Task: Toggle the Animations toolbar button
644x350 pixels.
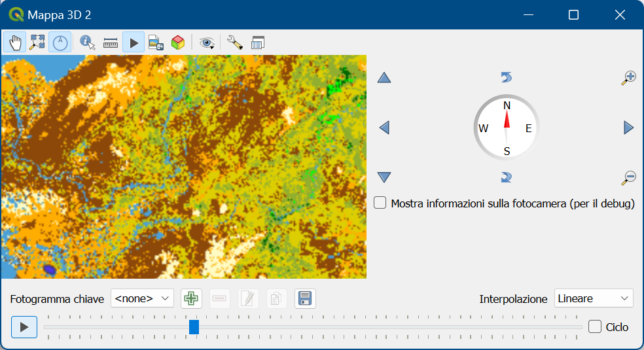Action: point(134,43)
